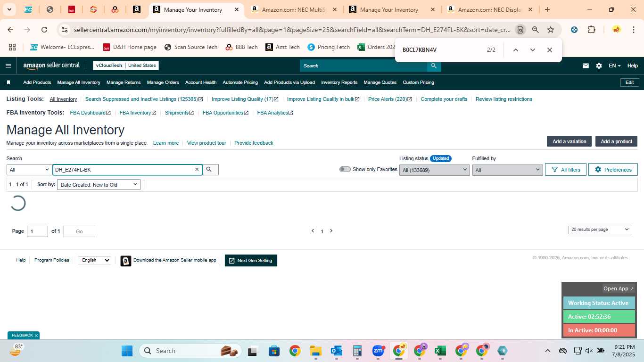Click the top Seller Central search box

pyautogui.click(x=363, y=66)
